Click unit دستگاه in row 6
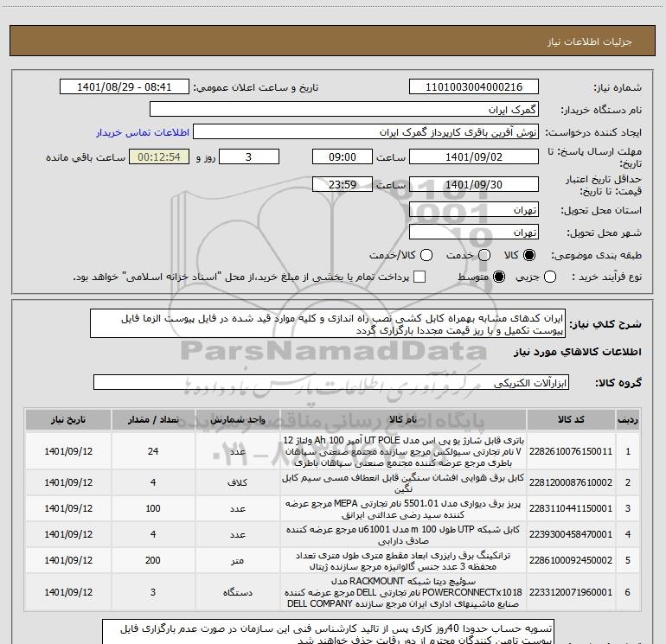666x644 pixels. click(238, 592)
